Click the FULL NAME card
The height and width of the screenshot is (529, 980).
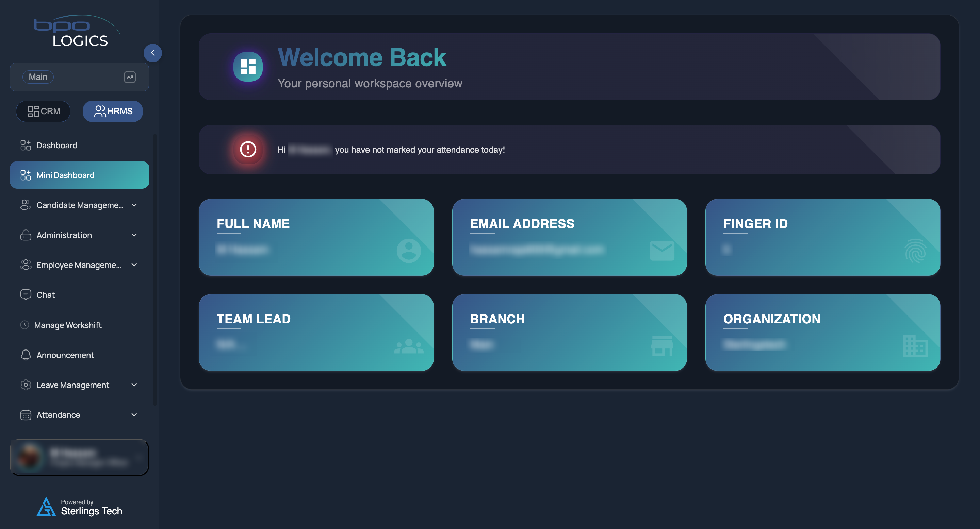(316, 237)
